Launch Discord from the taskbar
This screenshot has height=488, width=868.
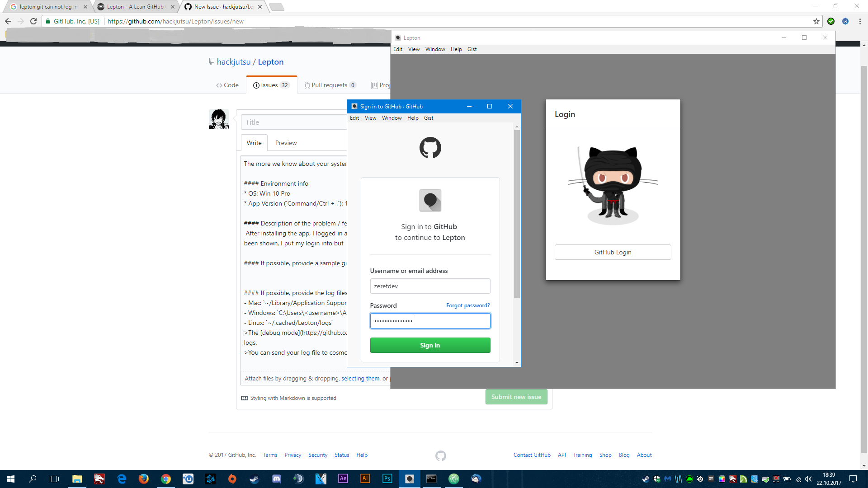pyautogui.click(x=276, y=479)
